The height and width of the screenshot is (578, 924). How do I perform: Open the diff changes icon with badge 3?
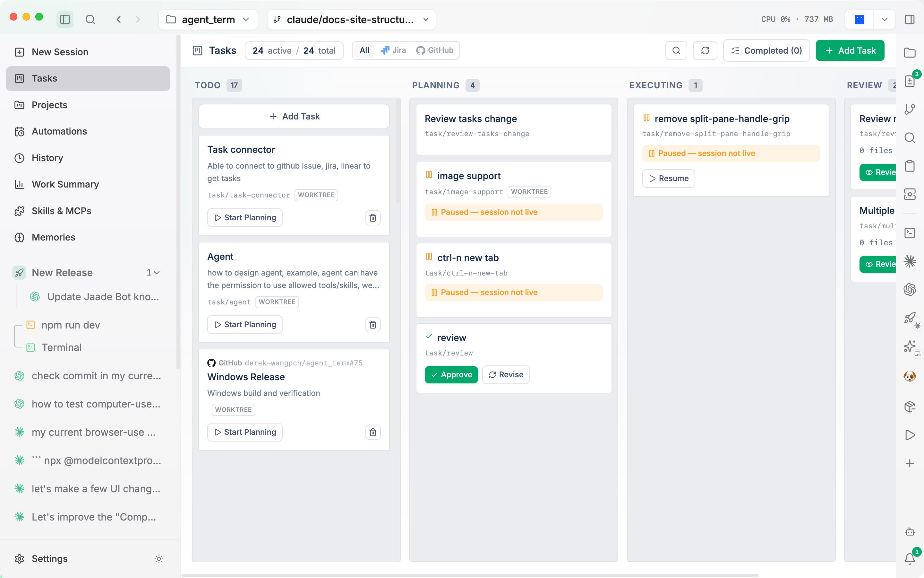coord(910,81)
